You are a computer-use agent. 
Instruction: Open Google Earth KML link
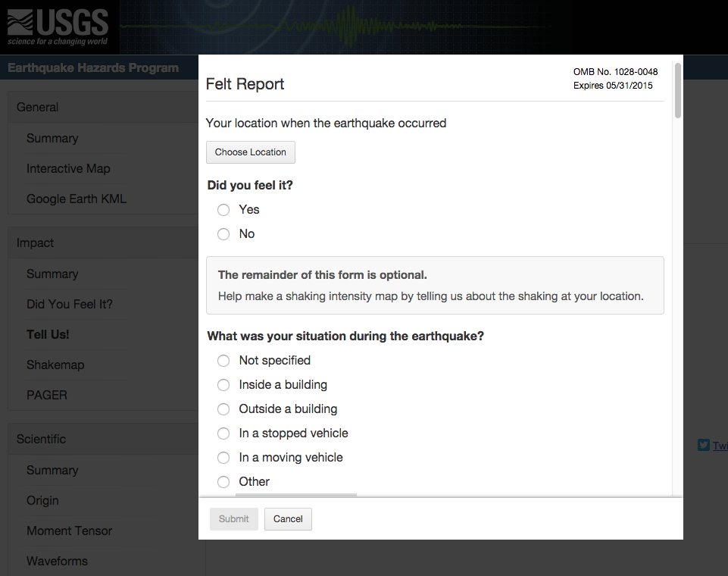(77, 199)
